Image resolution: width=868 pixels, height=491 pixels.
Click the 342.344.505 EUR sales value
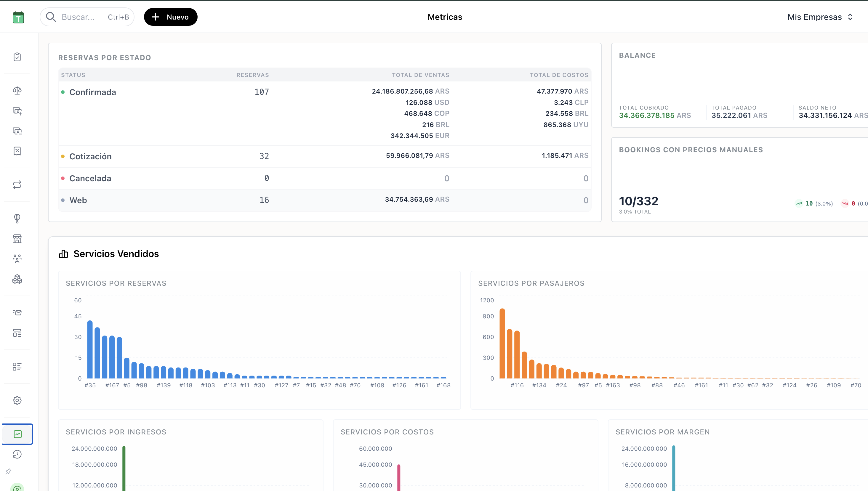(420, 136)
